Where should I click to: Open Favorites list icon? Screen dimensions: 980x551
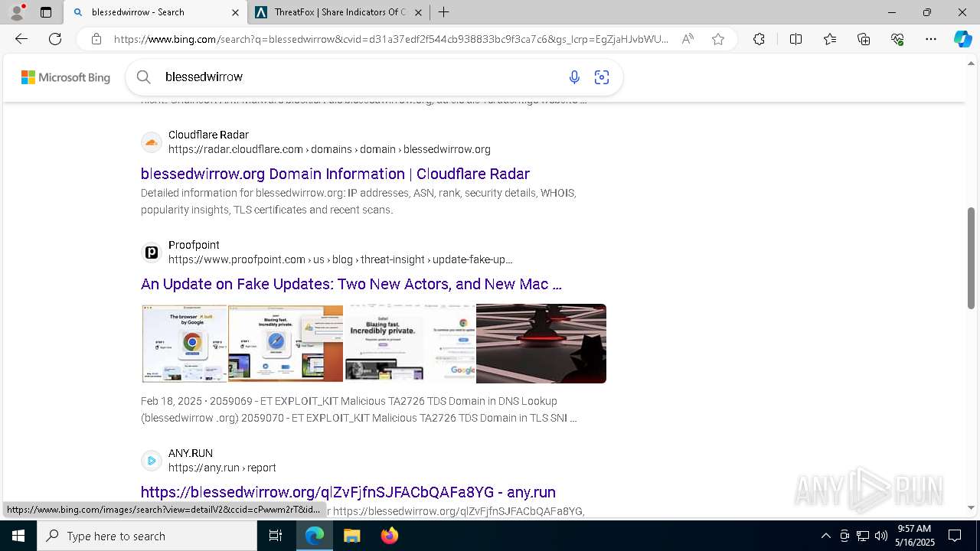[x=830, y=39]
